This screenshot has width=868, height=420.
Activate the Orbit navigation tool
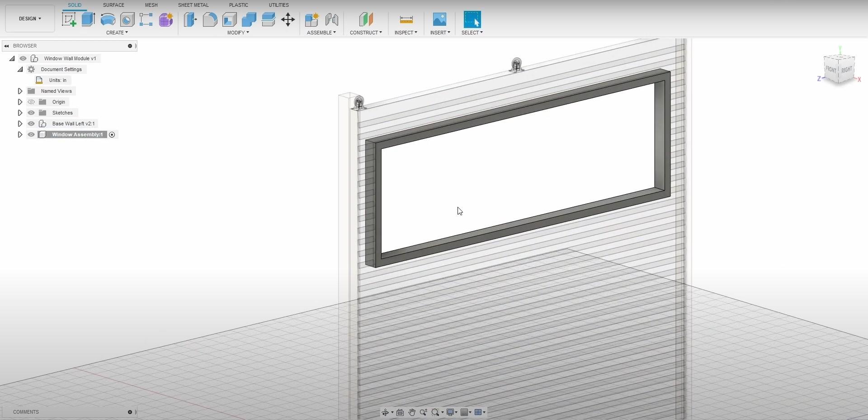(385, 412)
